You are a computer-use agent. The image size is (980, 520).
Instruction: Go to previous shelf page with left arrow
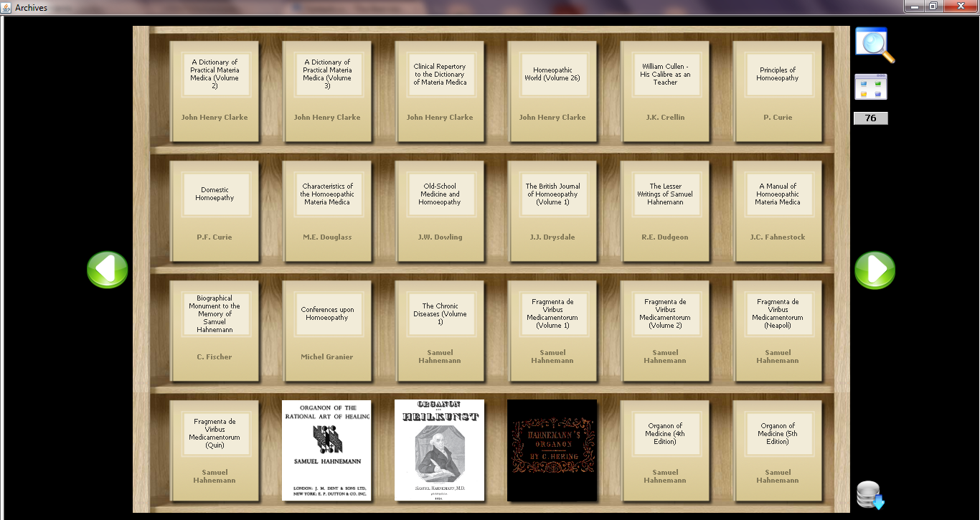point(108,270)
